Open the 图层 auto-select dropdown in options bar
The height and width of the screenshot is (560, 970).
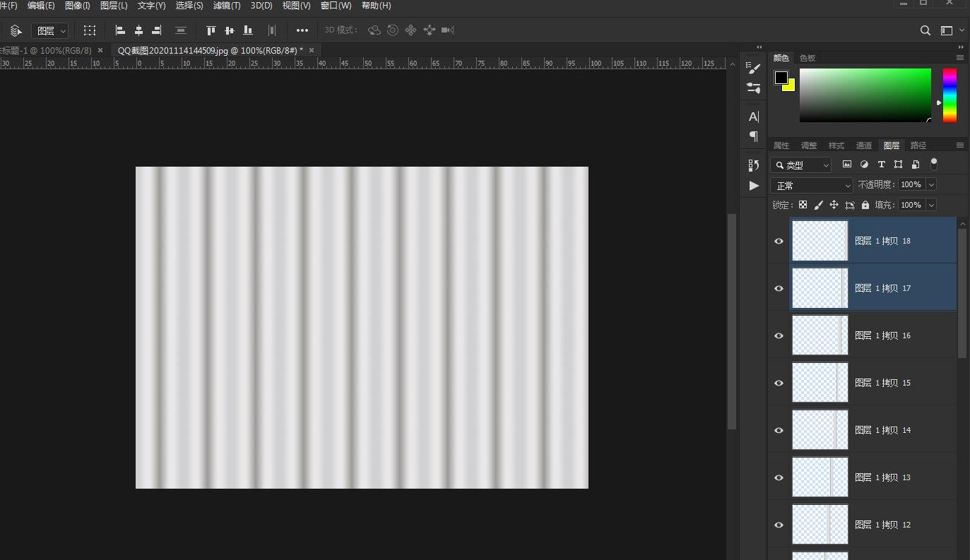coord(50,30)
